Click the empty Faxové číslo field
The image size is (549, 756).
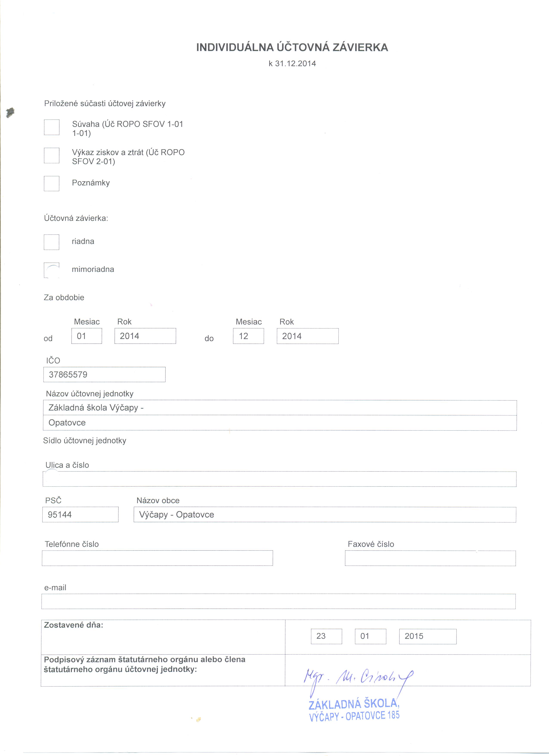[x=430, y=558]
